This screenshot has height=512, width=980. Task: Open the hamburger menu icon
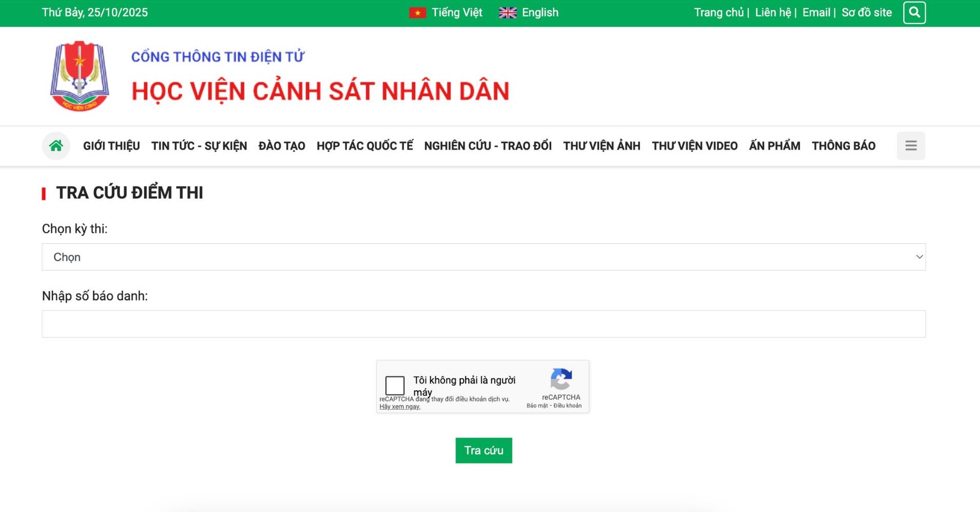coord(910,146)
